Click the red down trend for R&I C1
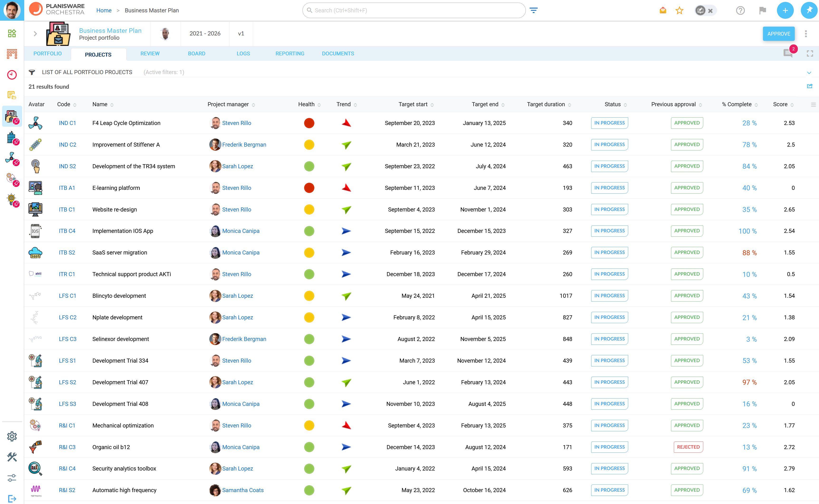The image size is (819, 504). (x=346, y=425)
